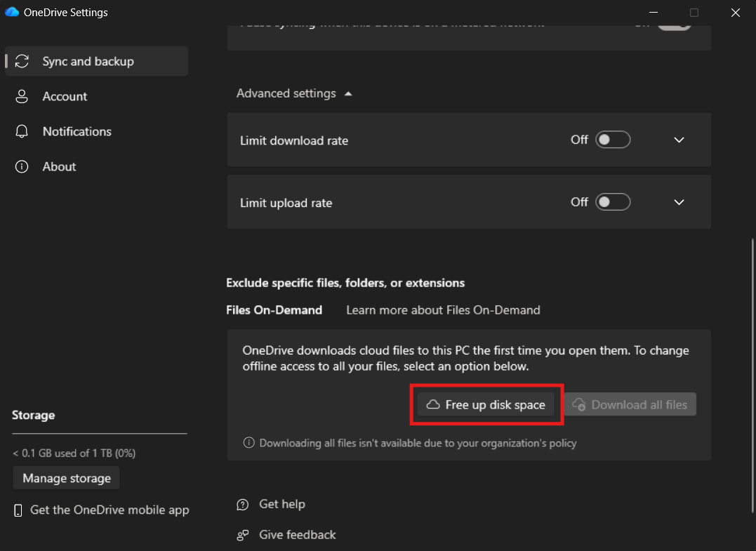The image size is (756, 551).
Task: Open Learn more about Files On-Demand link
Action: point(443,310)
